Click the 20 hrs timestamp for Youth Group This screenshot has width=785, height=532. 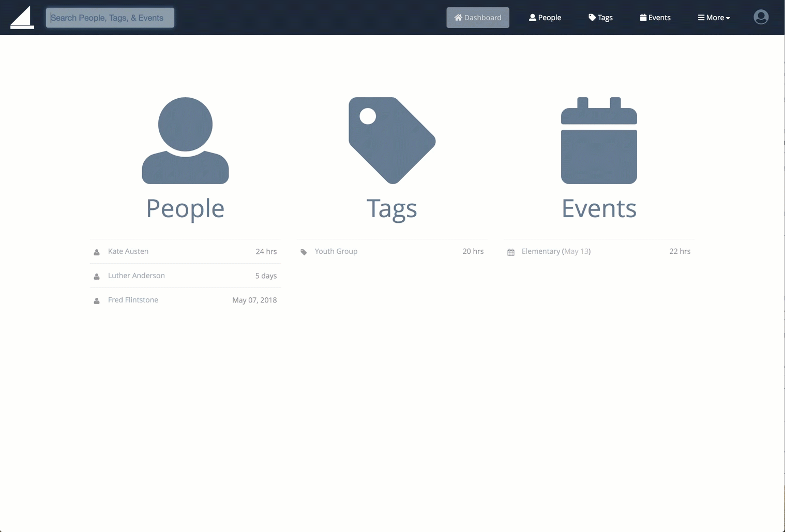coord(473,251)
